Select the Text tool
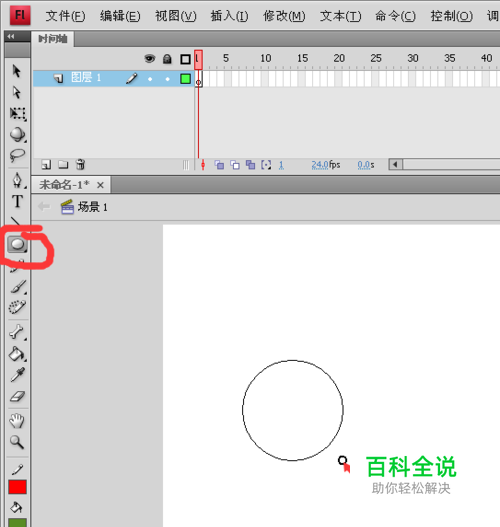This screenshot has height=527, width=500. pos(17,201)
